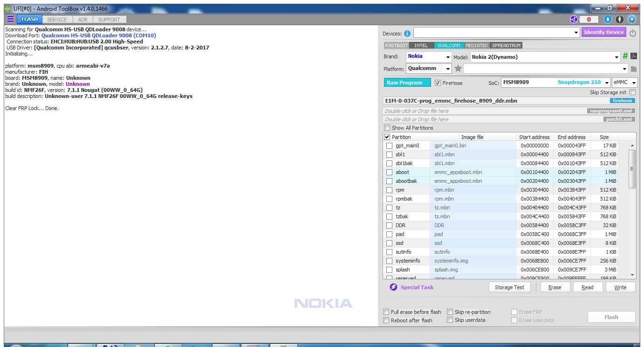
Task: Click the partition list scroll-down arrow
Action: pyautogui.click(x=632, y=275)
